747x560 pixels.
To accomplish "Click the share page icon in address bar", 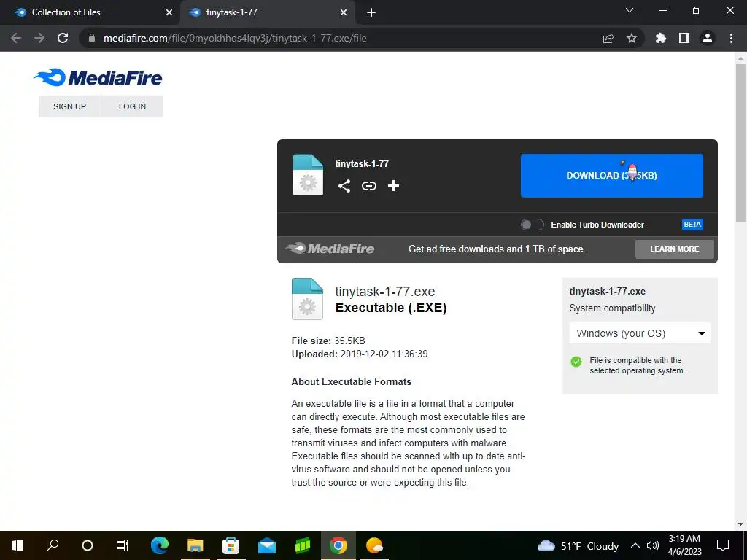I will coord(608,38).
